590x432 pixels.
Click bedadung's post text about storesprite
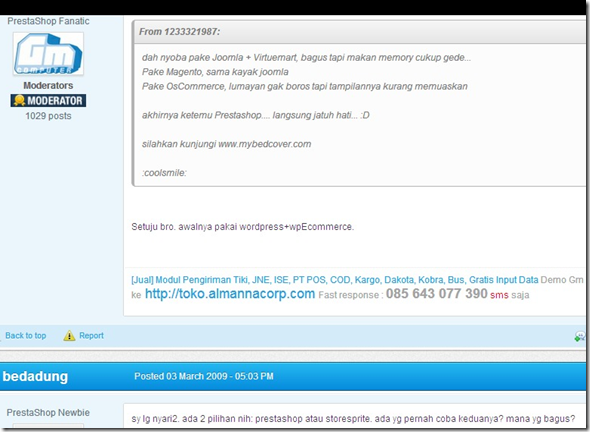tap(353, 419)
